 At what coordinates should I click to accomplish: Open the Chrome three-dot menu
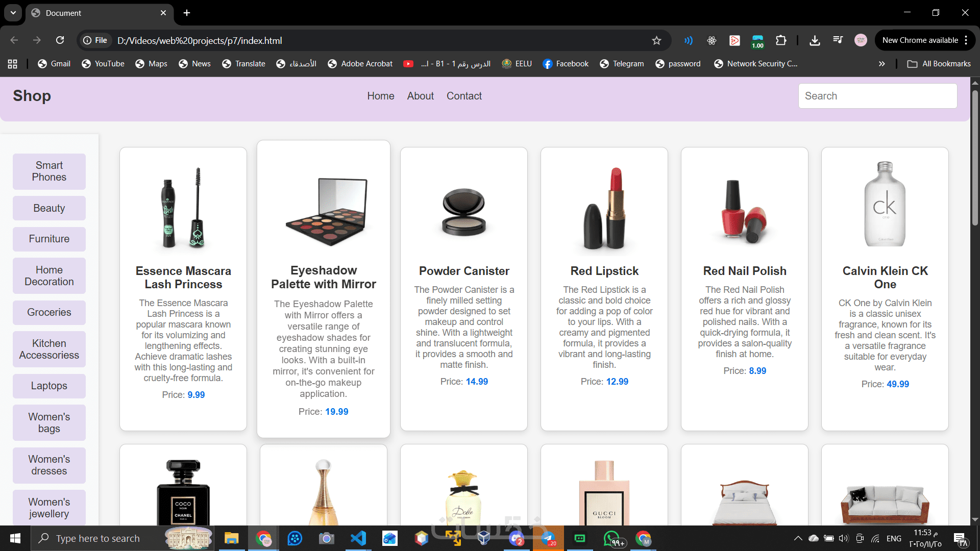(x=966, y=40)
